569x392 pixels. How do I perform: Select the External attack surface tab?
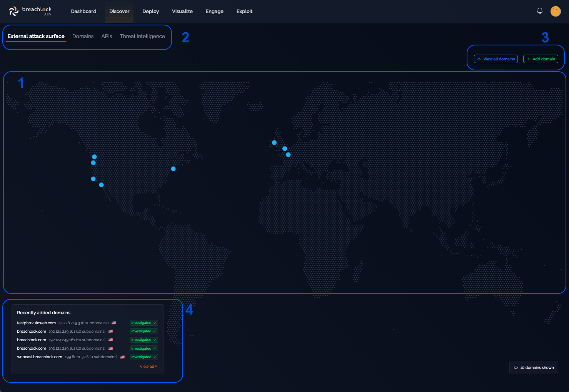coord(36,37)
